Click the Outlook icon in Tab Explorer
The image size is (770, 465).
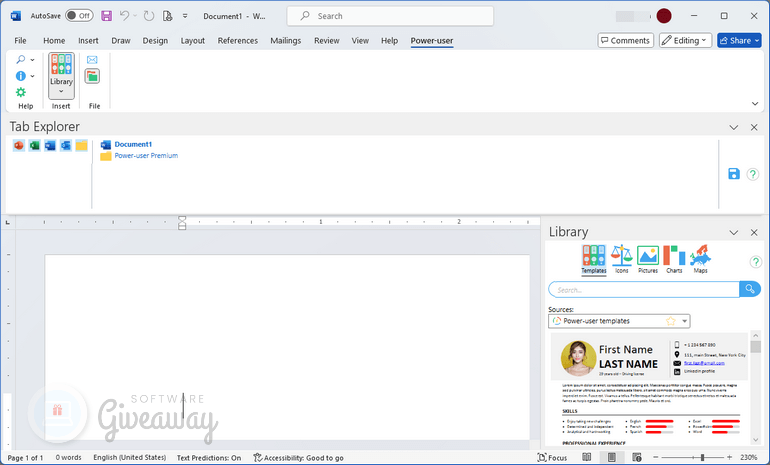[66, 145]
